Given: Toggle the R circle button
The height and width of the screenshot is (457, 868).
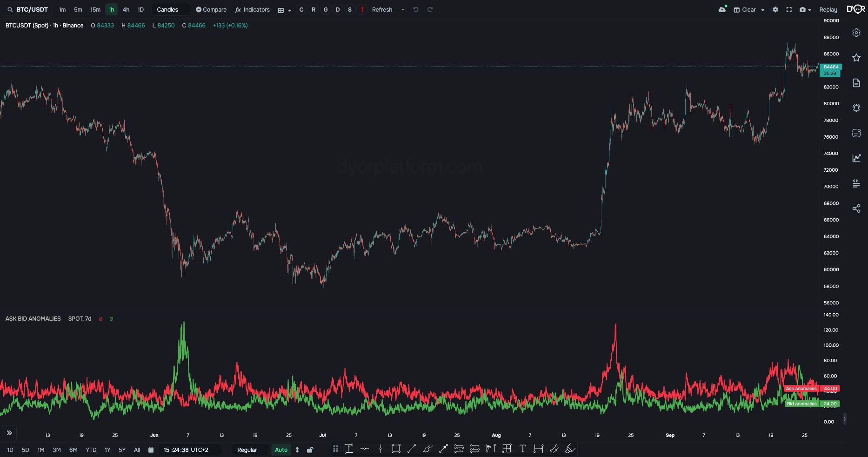Looking at the screenshot, I should [x=314, y=9].
